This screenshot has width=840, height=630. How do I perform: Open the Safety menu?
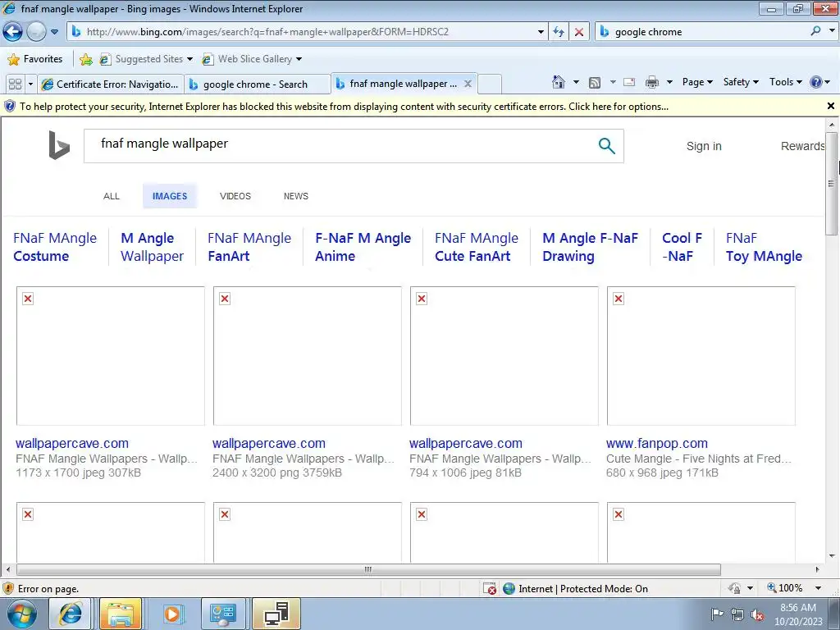[741, 82]
